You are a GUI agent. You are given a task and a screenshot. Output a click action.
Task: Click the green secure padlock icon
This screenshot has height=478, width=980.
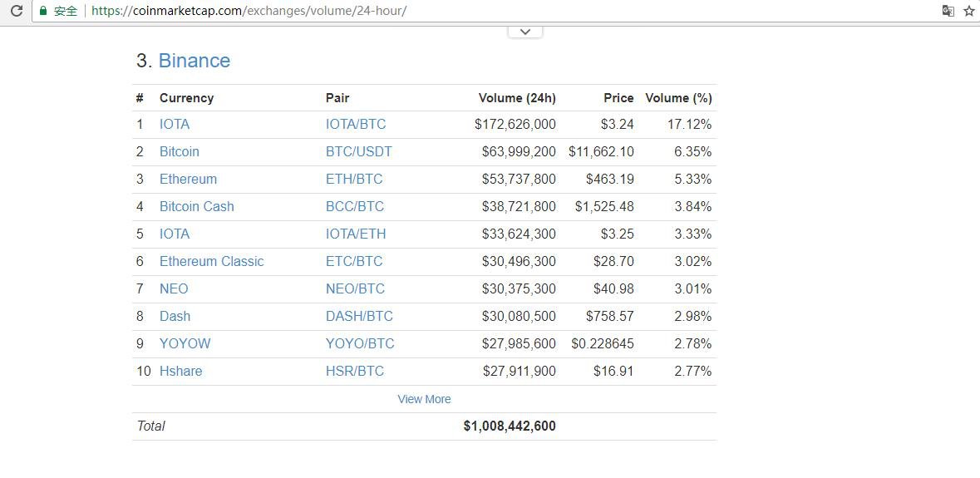pyautogui.click(x=43, y=11)
